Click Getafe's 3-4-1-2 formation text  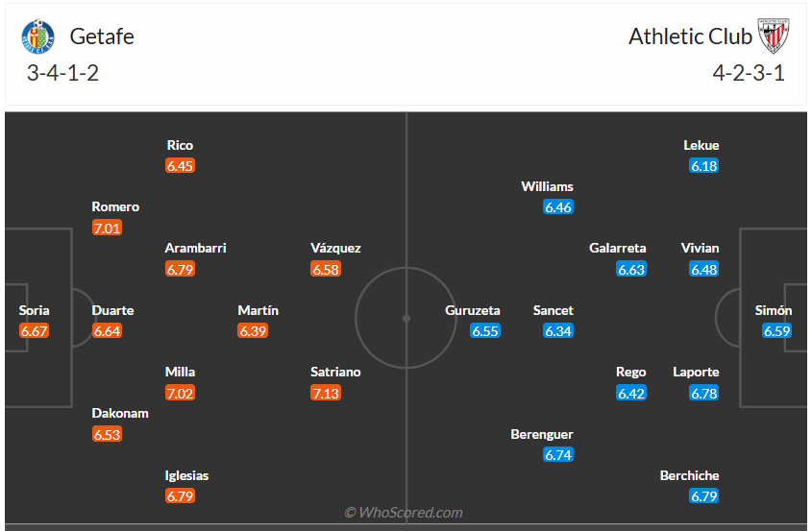click(x=63, y=74)
